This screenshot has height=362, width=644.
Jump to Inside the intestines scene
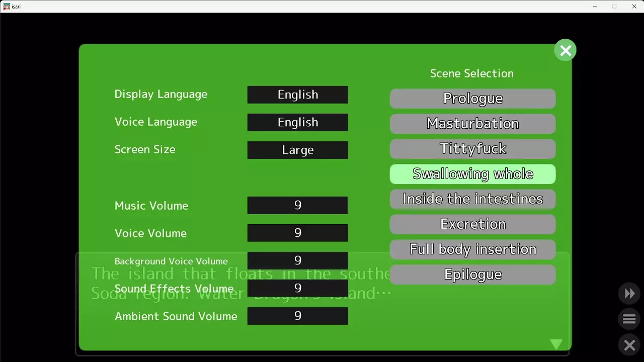[x=472, y=199]
